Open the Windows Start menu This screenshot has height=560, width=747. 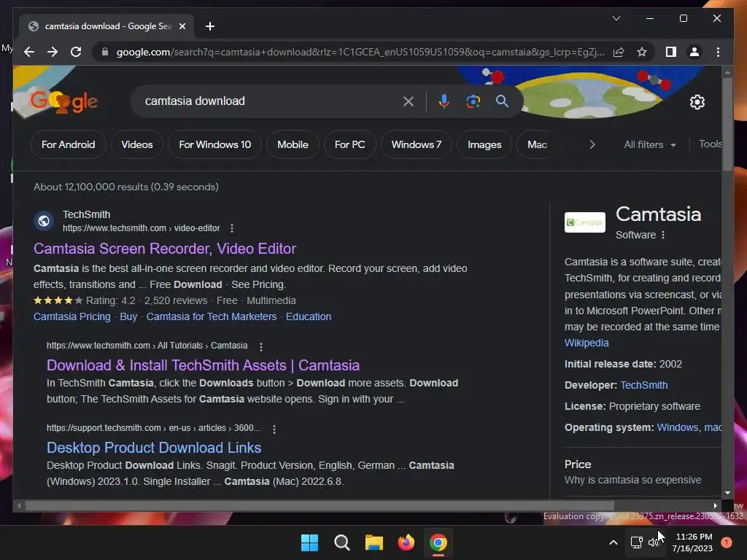click(x=309, y=542)
